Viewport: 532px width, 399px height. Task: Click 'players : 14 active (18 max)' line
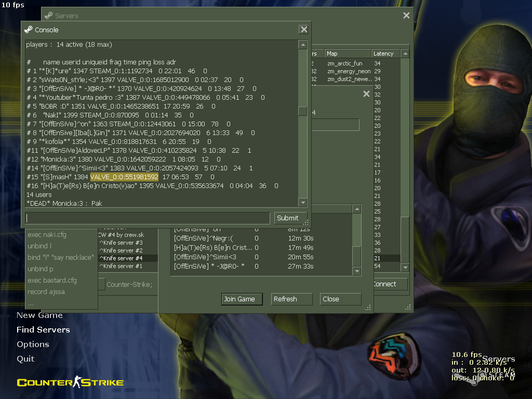[69, 45]
